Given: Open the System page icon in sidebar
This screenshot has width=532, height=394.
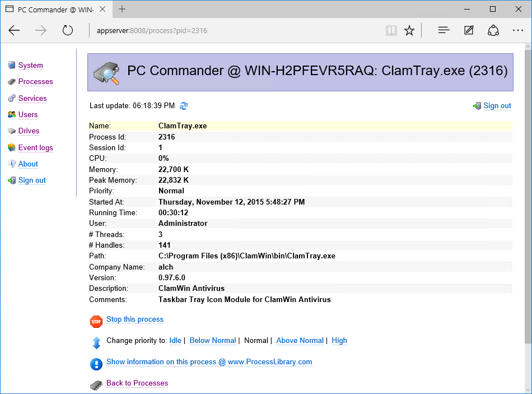Looking at the screenshot, I should [x=12, y=65].
